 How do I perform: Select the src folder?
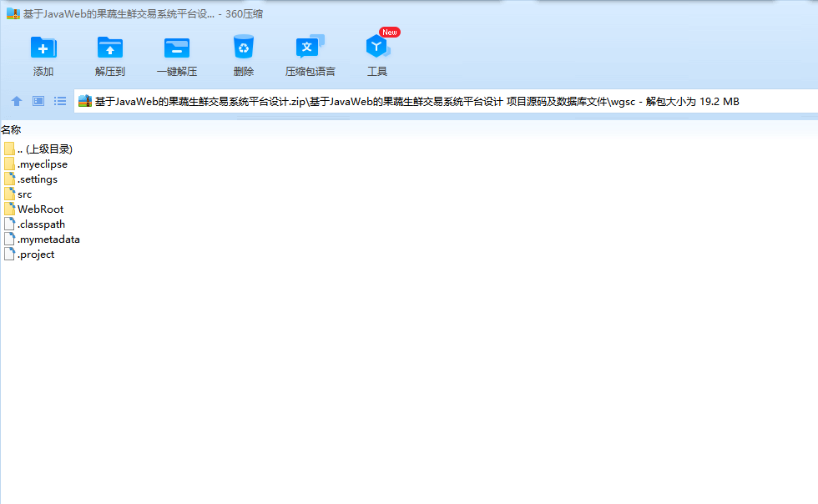(x=18, y=194)
